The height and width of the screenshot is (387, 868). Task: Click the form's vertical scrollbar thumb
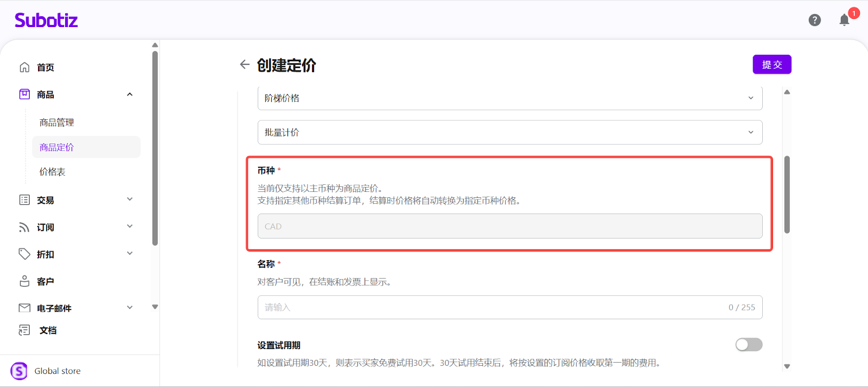[787, 194]
